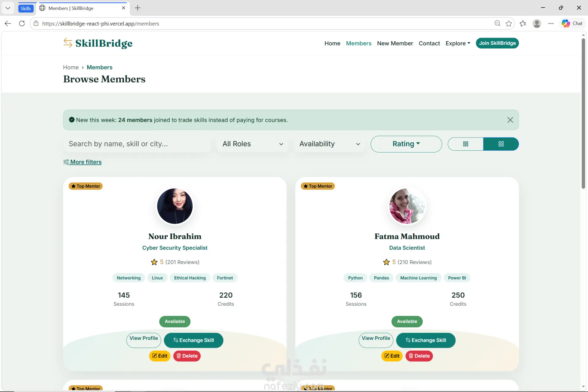The image size is (588, 392).
Task: Expand the More filters link
Action: [x=82, y=162]
